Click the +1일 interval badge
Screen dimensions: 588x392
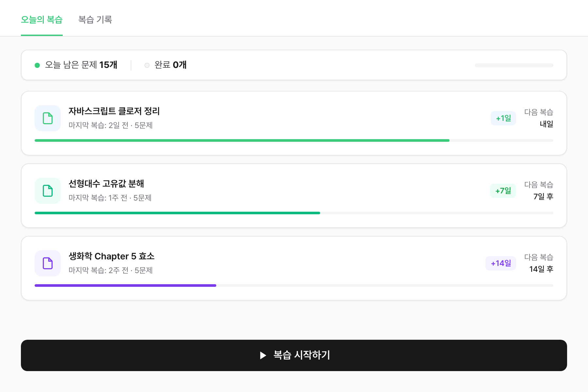coord(503,118)
